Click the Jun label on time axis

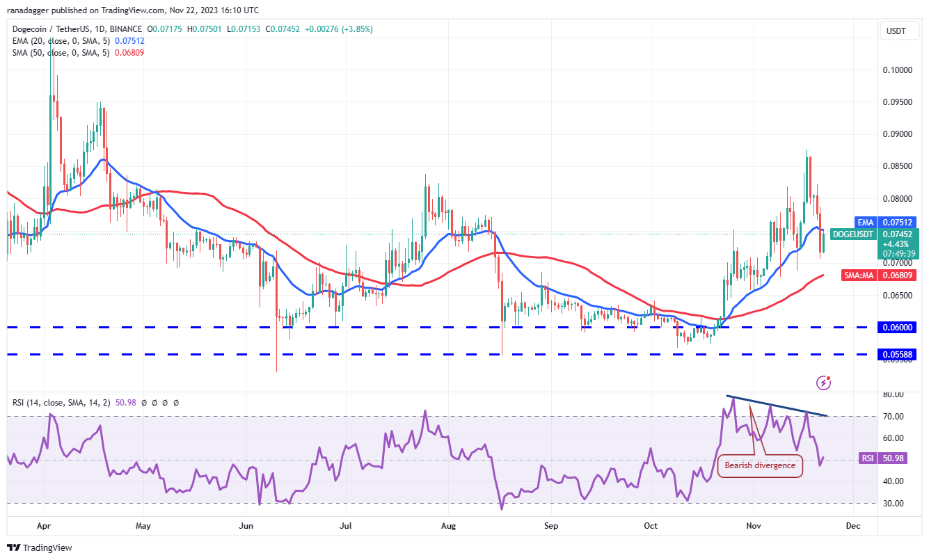246,526
